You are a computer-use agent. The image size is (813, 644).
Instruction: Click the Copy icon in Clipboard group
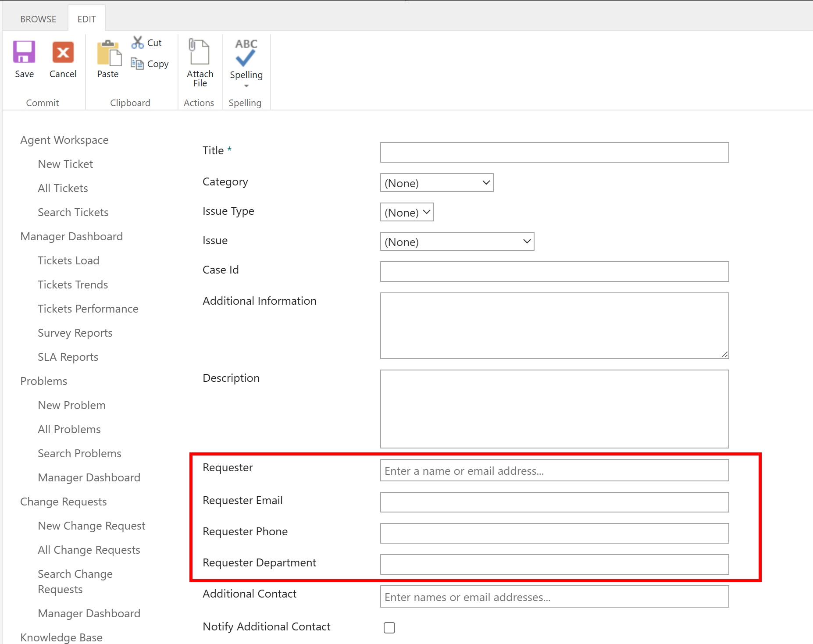(x=137, y=64)
